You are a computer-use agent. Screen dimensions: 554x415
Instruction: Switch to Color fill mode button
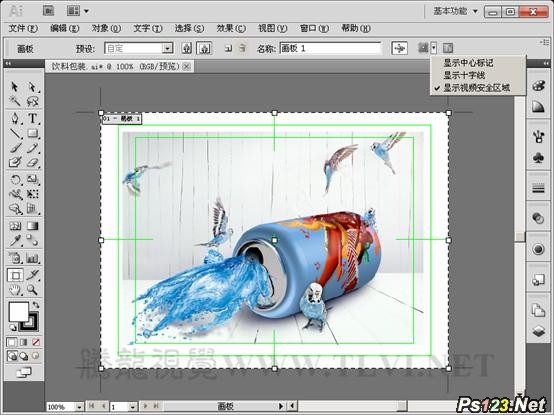[11, 342]
